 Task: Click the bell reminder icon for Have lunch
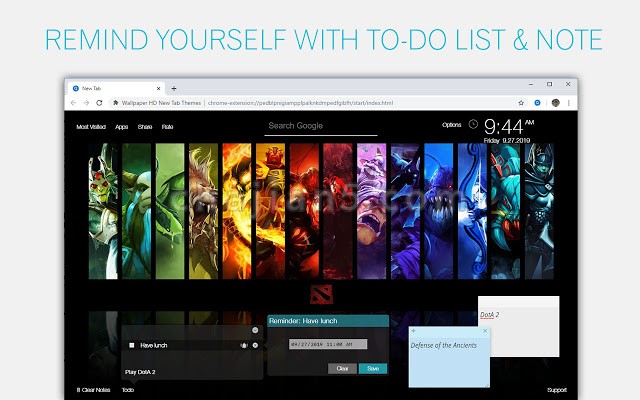tap(244, 345)
